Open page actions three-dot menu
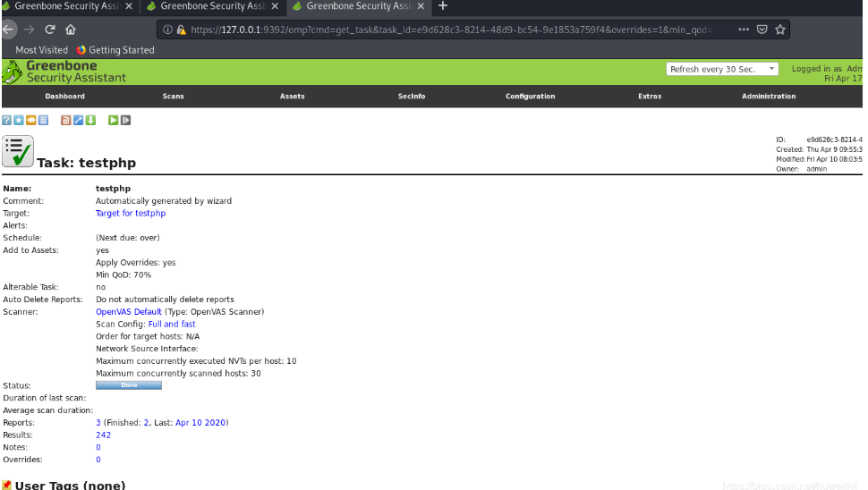 tap(744, 30)
